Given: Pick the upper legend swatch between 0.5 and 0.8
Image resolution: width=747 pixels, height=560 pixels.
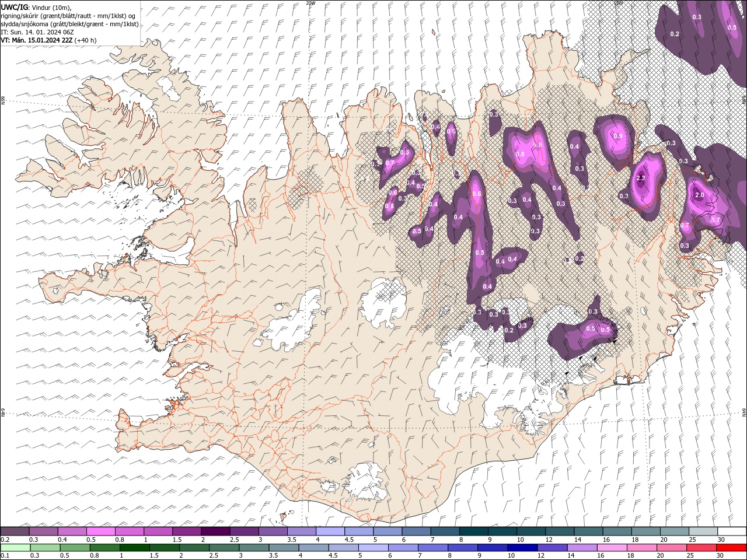Looking at the screenshot, I should coord(100,531).
